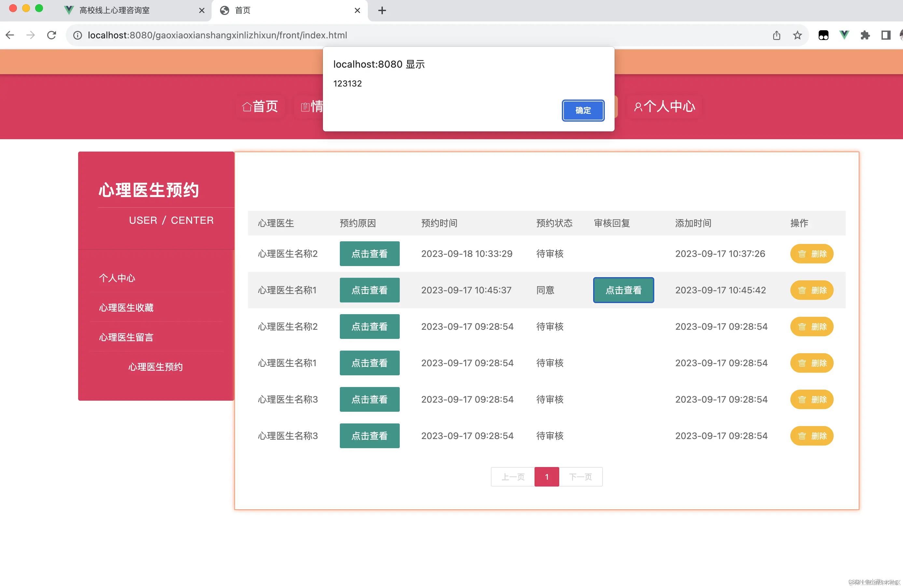
Task: Open the share icon in the address bar
Action: 776,35
